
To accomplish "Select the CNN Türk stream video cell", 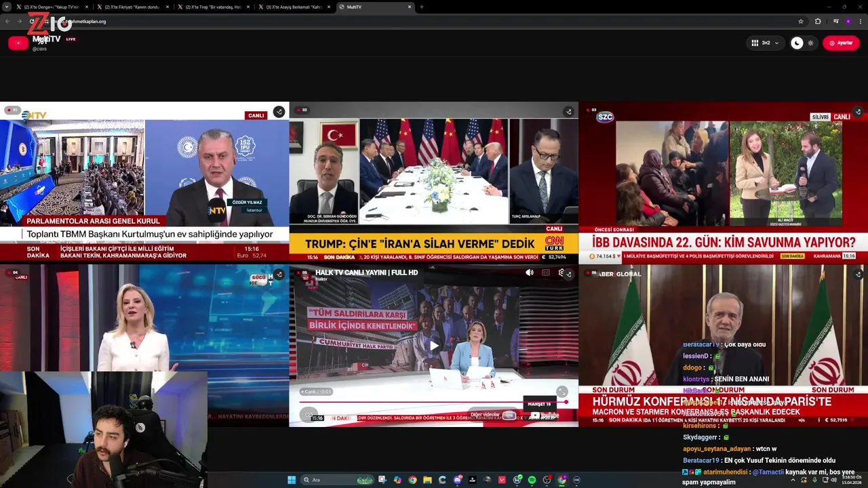I will click(434, 182).
